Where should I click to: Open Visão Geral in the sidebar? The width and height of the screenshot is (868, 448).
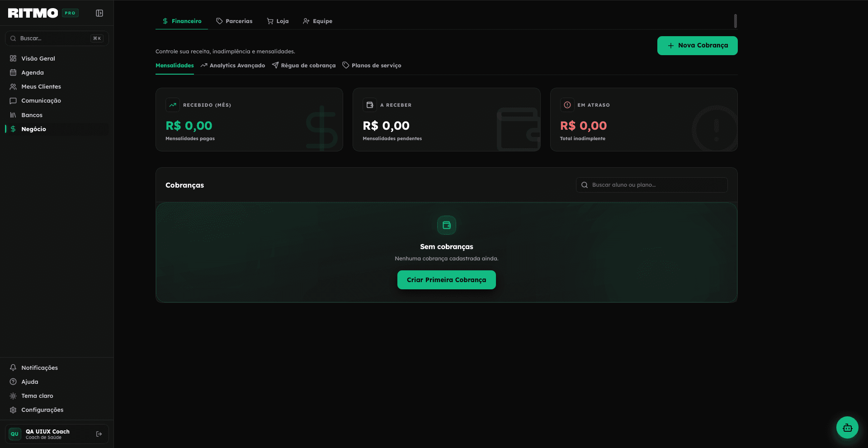click(x=57, y=58)
